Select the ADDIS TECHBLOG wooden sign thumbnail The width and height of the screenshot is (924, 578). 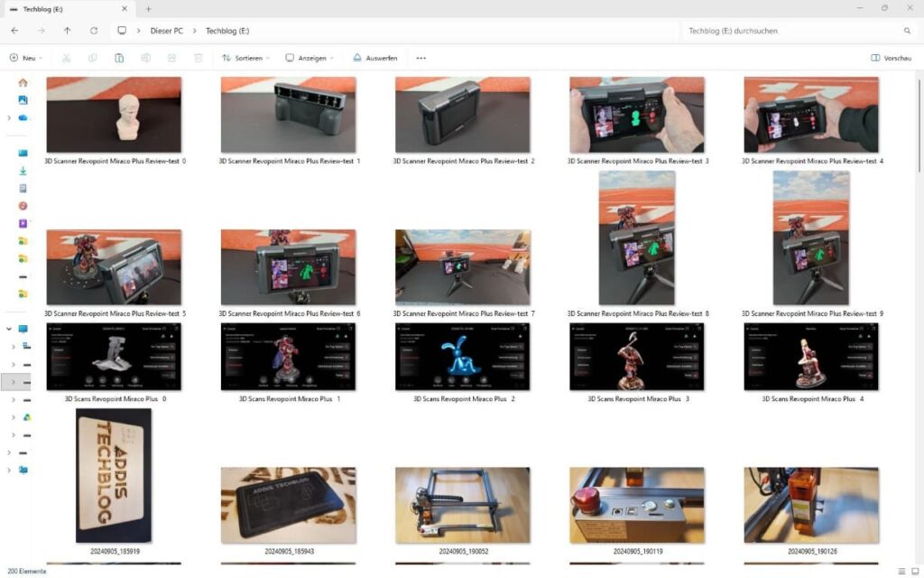point(114,475)
